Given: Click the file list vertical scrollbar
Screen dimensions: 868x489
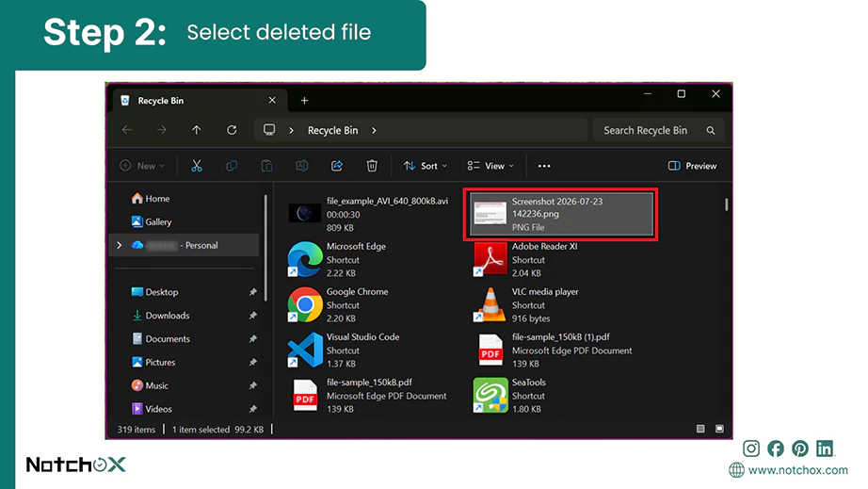Looking at the screenshot, I should 726,204.
